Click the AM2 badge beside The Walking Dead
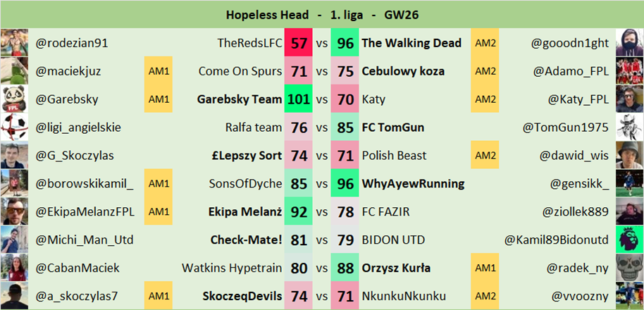 [485, 43]
